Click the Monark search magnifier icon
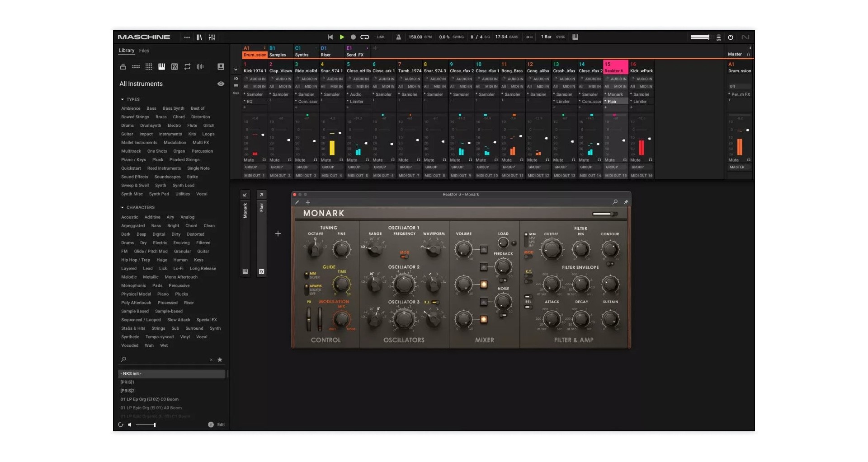This screenshot has height=462, width=868. pos(615,202)
